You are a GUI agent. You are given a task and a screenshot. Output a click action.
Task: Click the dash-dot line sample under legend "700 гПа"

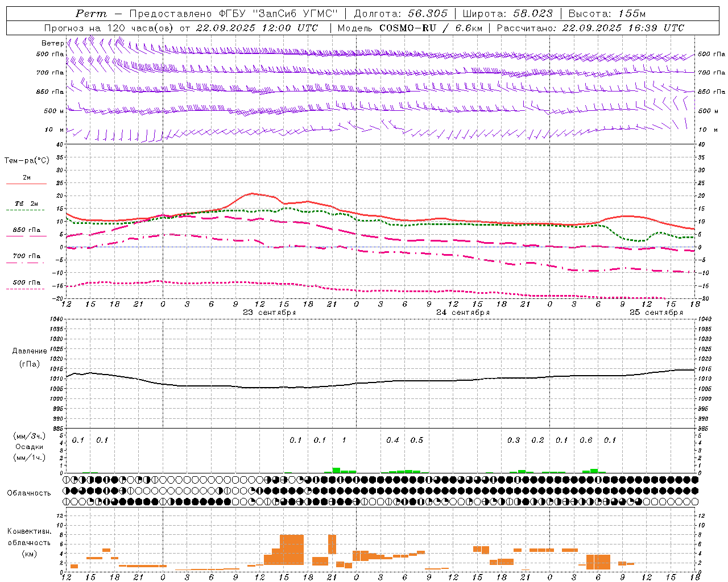click(x=26, y=263)
